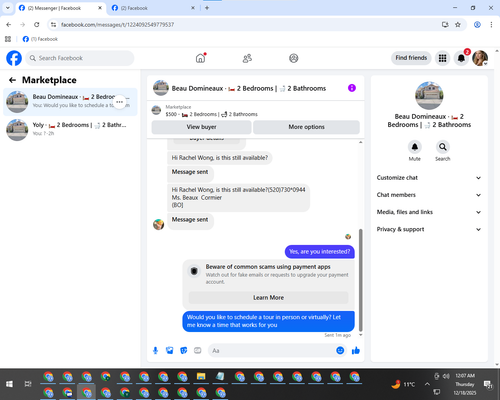500x400 pixels.
Task: Open Marketplace $500 listing banner
Action: pos(256,111)
